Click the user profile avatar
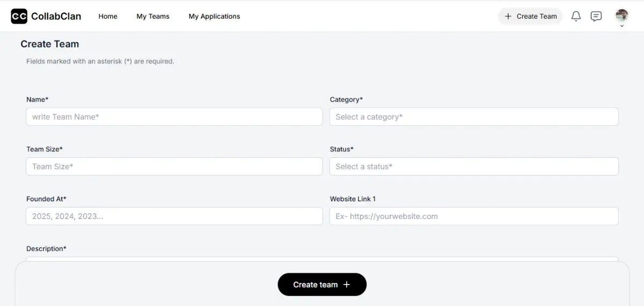The height and width of the screenshot is (306, 644). pos(621,14)
